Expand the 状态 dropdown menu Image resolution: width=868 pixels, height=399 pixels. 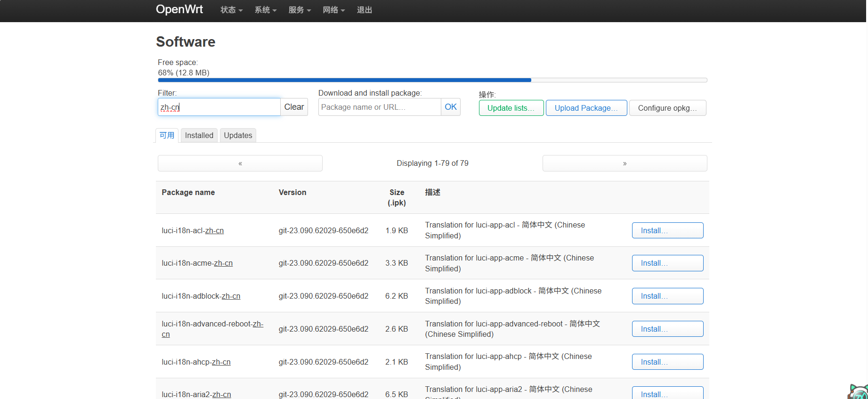pos(231,10)
